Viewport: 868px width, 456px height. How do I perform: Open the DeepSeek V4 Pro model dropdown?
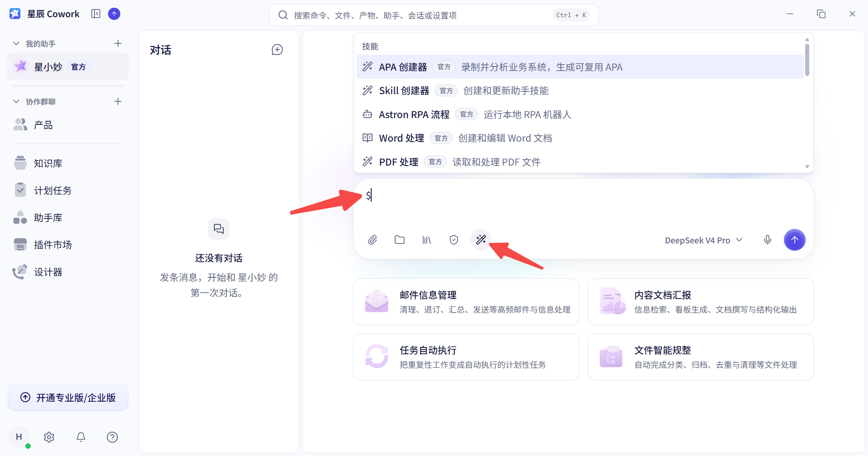(704, 240)
